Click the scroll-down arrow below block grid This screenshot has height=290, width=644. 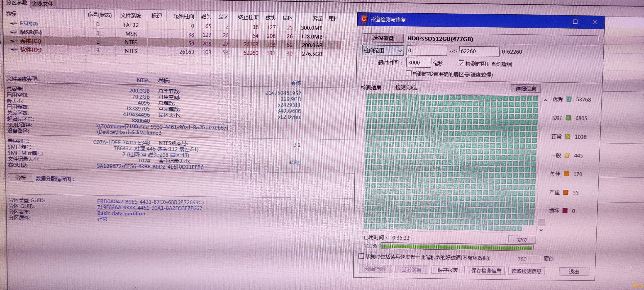541,230
